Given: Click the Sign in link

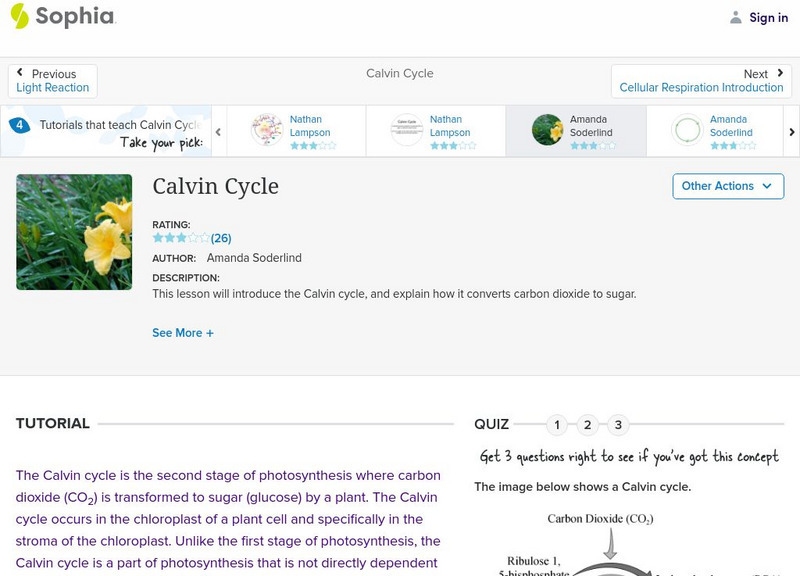Looking at the screenshot, I should click(x=768, y=17).
